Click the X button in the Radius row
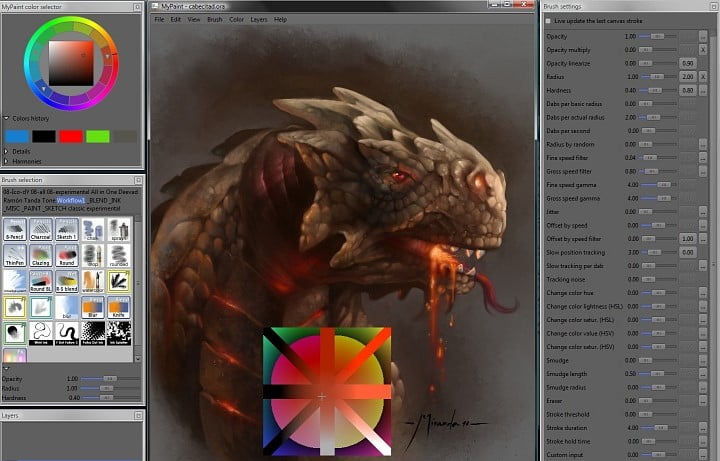Viewport: 720px width, 461px height. pyautogui.click(x=703, y=77)
